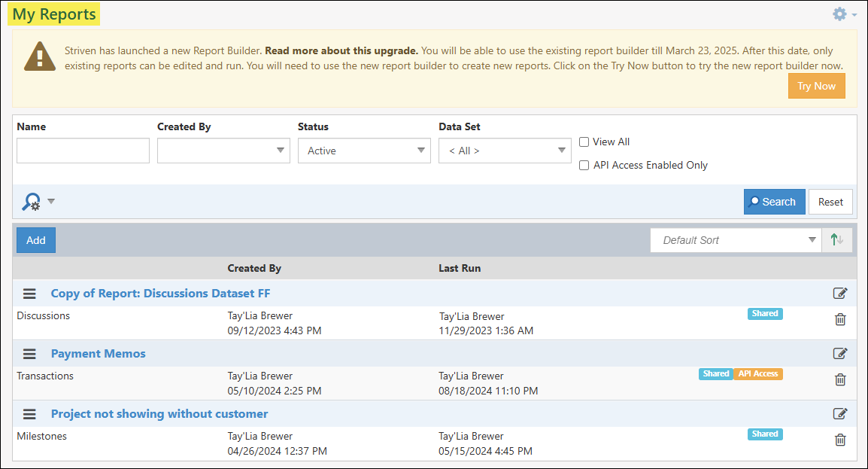Open the Data Set dropdown
Viewport: 868px width, 469px height.
(x=505, y=151)
